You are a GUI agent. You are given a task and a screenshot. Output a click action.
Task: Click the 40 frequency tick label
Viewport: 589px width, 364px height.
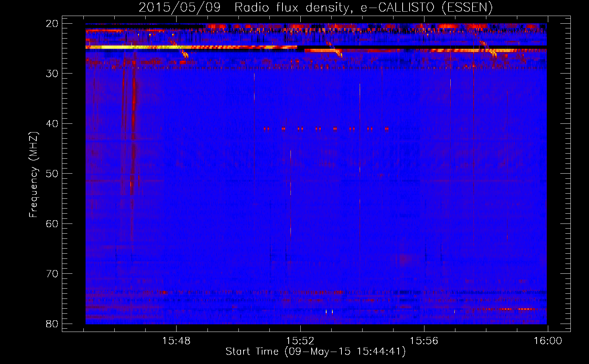52,124
